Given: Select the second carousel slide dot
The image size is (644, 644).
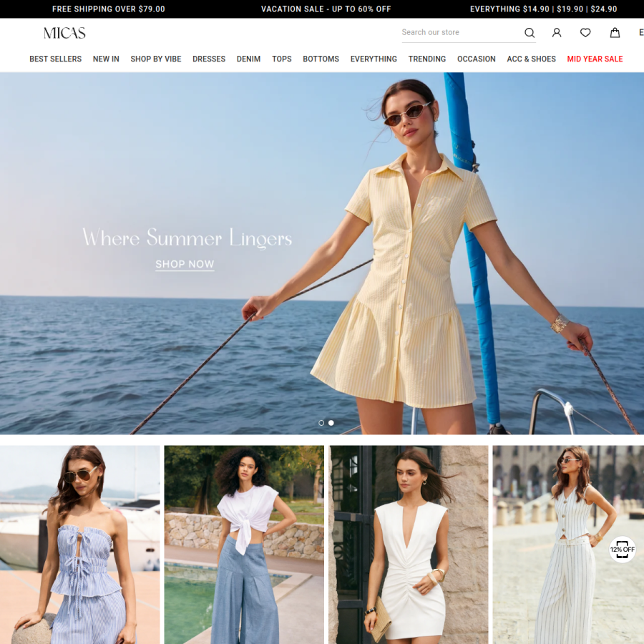Looking at the screenshot, I should click(x=331, y=423).
